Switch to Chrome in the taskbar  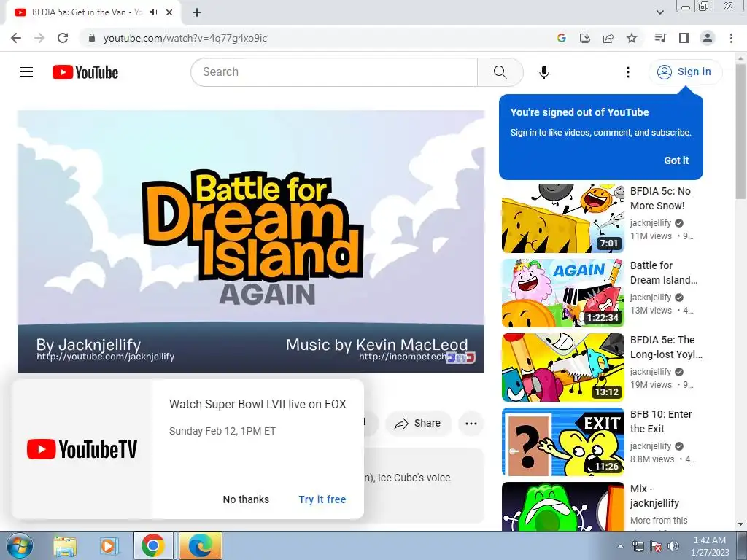(153, 546)
